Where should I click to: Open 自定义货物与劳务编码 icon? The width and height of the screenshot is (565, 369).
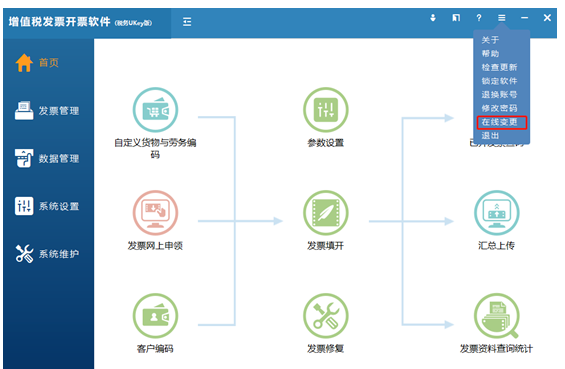tap(155, 110)
